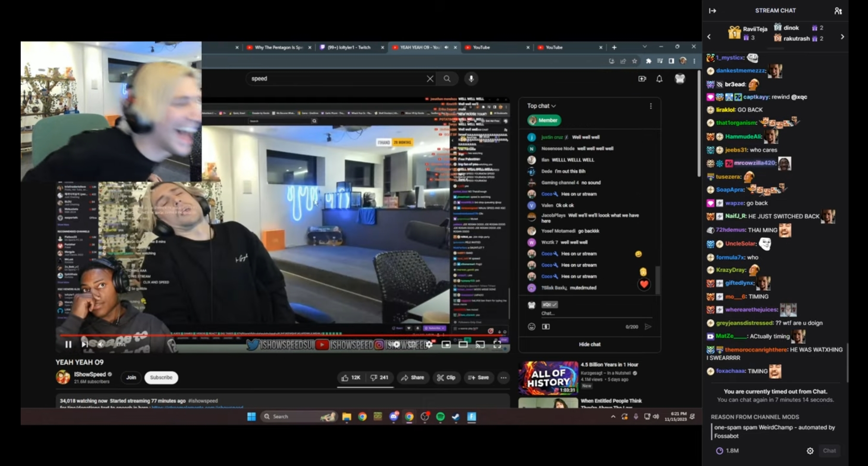Image resolution: width=868 pixels, height=466 pixels.
Task: Send heart reaction in live chat
Action: tap(644, 284)
